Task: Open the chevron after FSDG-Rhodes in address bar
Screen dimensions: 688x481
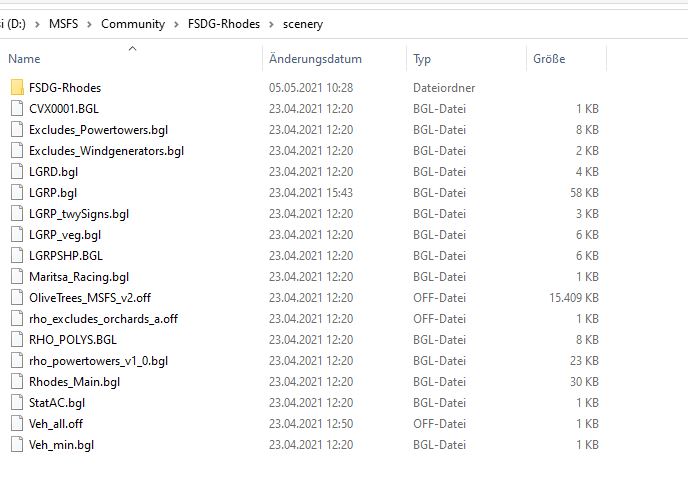Action: pyautogui.click(x=273, y=23)
